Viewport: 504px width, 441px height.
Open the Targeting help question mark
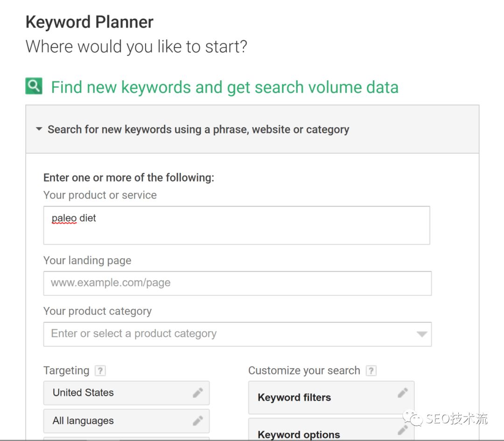[100, 371]
